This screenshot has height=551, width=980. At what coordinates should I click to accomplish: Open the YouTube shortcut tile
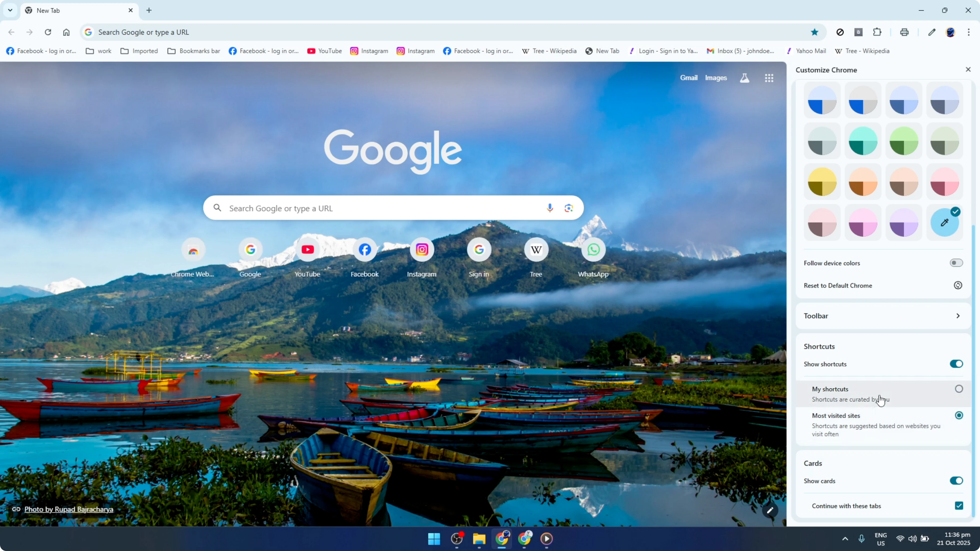point(307,258)
